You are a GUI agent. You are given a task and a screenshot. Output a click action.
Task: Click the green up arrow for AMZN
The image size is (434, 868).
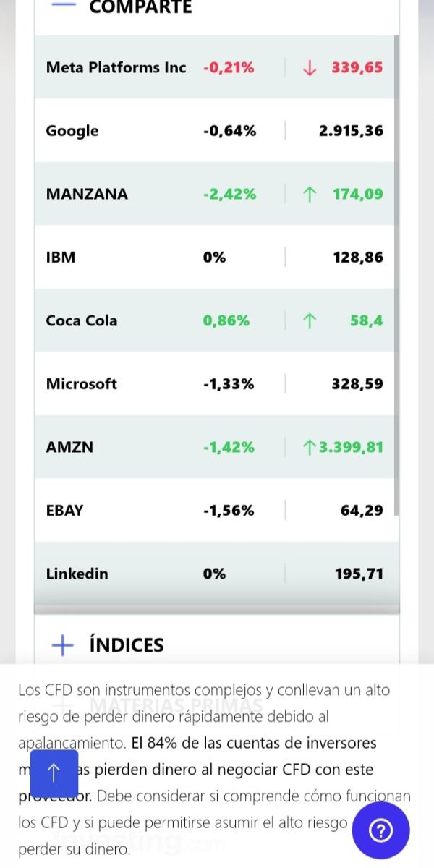coord(310,447)
